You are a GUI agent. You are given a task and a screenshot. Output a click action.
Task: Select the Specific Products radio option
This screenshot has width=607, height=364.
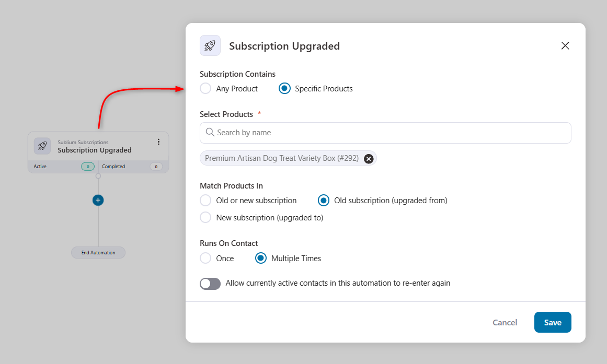(x=284, y=89)
